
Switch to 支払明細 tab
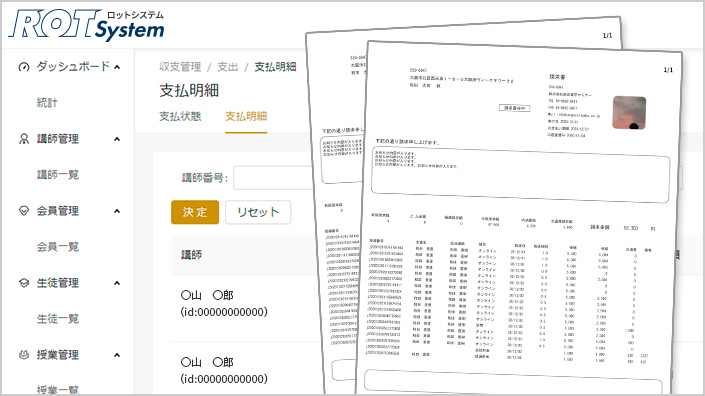(x=246, y=116)
